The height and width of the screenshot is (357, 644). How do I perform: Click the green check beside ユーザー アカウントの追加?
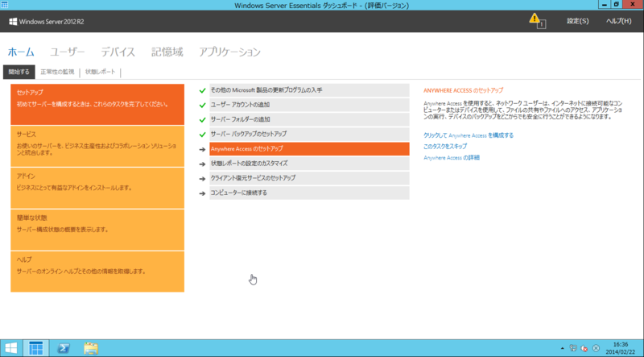(202, 106)
